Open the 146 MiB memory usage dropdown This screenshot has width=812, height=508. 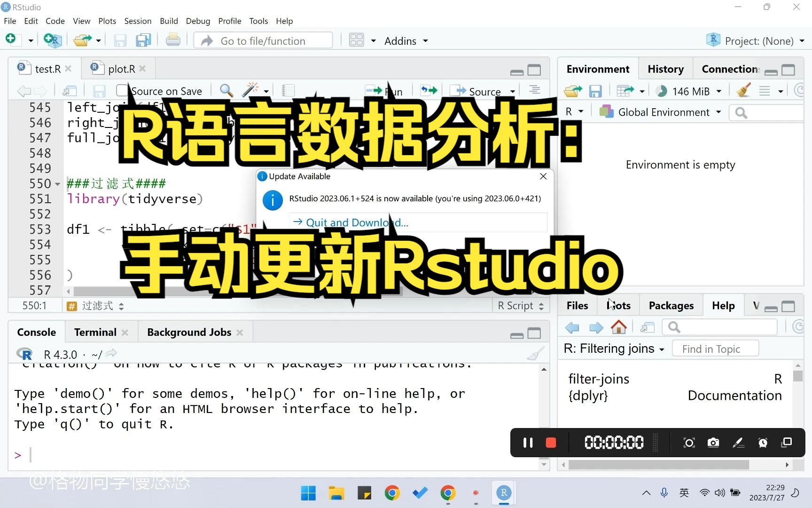(x=689, y=91)
